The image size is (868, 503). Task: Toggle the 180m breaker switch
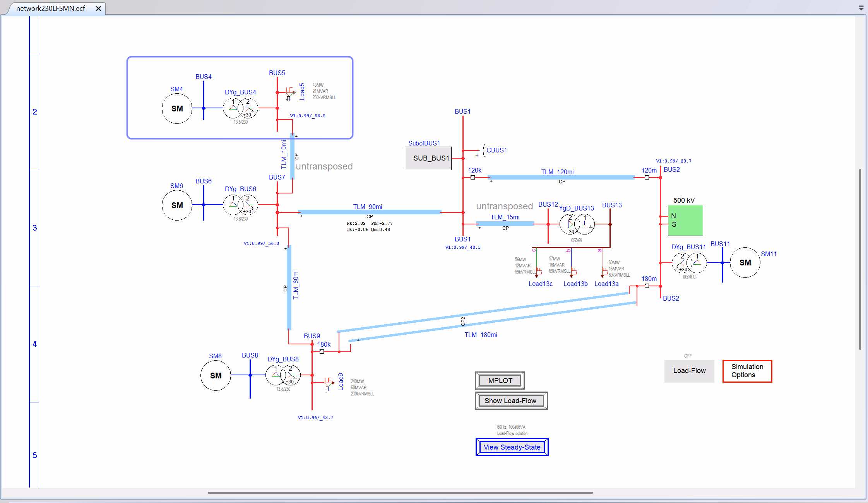pyautogui.click(x=647, y=286)
